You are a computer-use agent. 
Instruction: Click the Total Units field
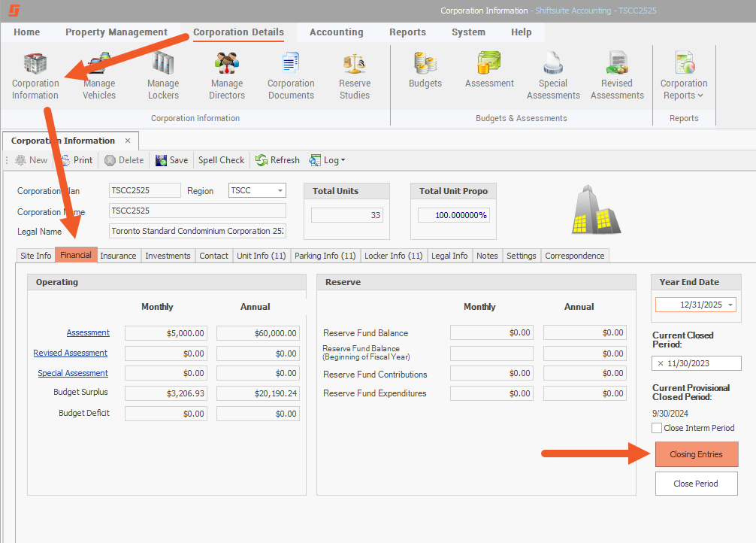[x=347, y=215]
